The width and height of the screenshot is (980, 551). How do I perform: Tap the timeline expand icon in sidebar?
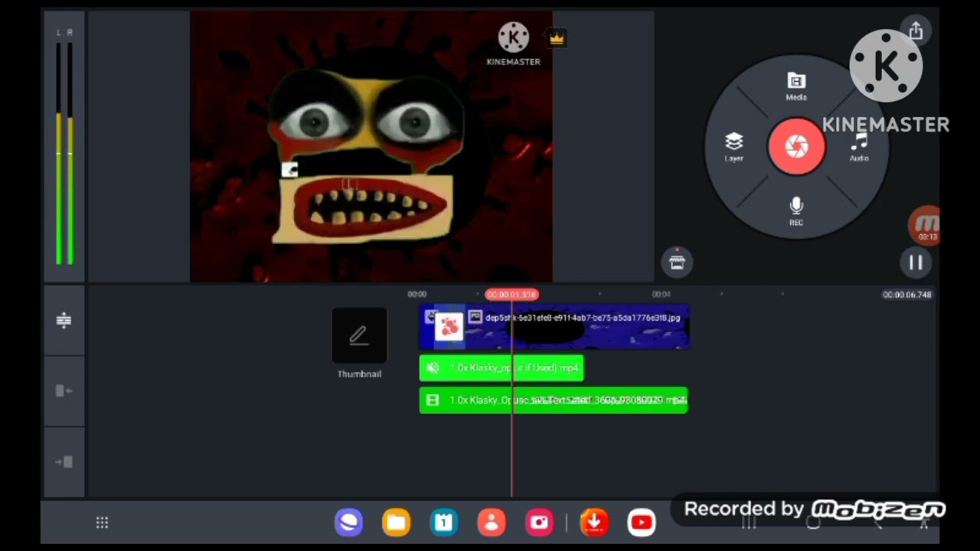tap(64, 320)
